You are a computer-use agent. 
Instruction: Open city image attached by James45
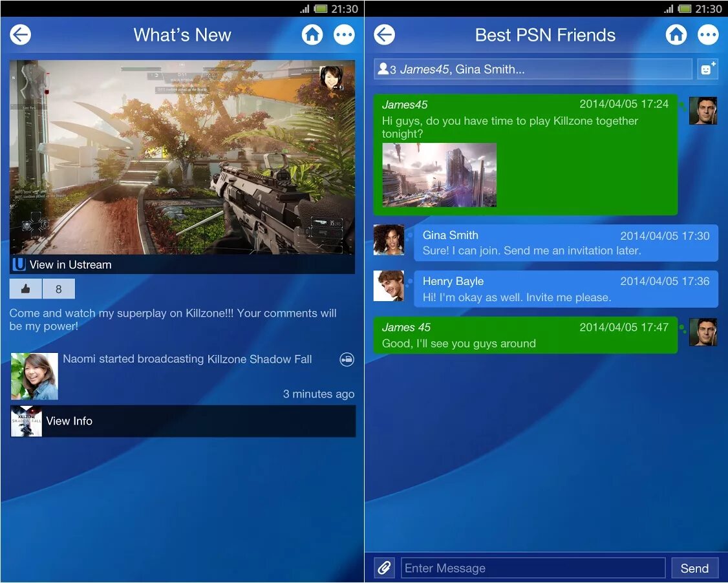(439, 175)
